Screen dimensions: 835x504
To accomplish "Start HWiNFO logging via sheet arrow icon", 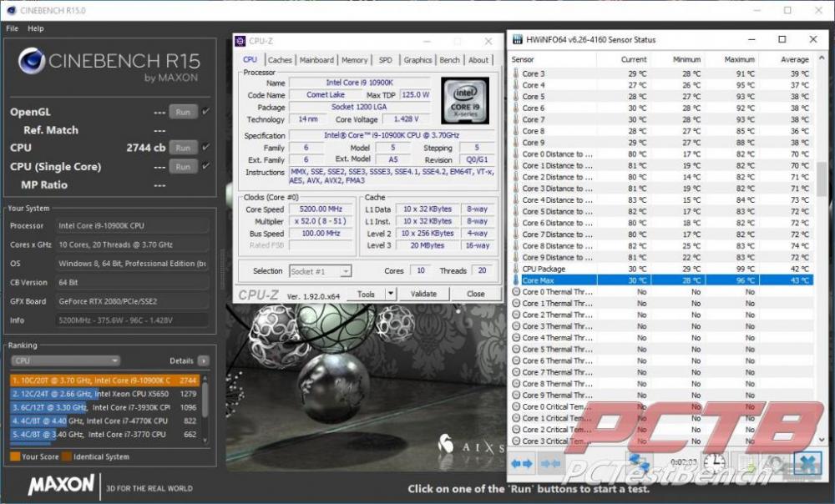I will click(746, 463).
